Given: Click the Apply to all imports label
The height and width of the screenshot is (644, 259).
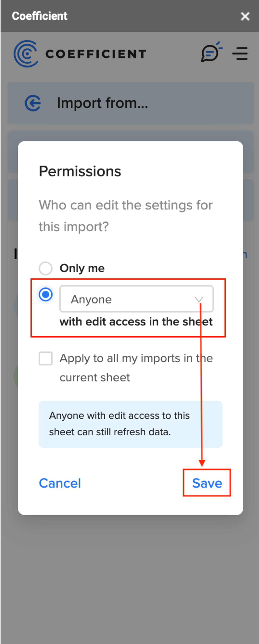Looking at the screenshot, I should [x=136, y=368].
